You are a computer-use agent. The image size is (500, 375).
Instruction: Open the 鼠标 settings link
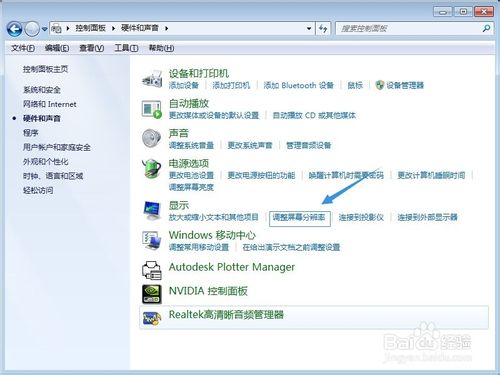click(355, 85)
